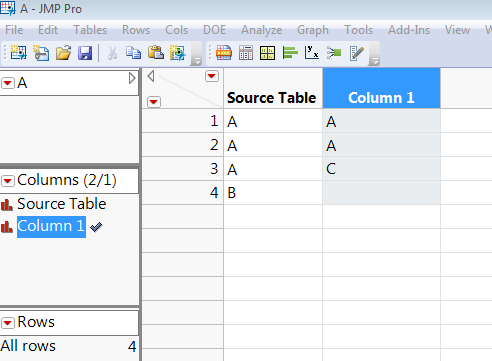
Task: Open the Tables menu
Action: [90, 30]
